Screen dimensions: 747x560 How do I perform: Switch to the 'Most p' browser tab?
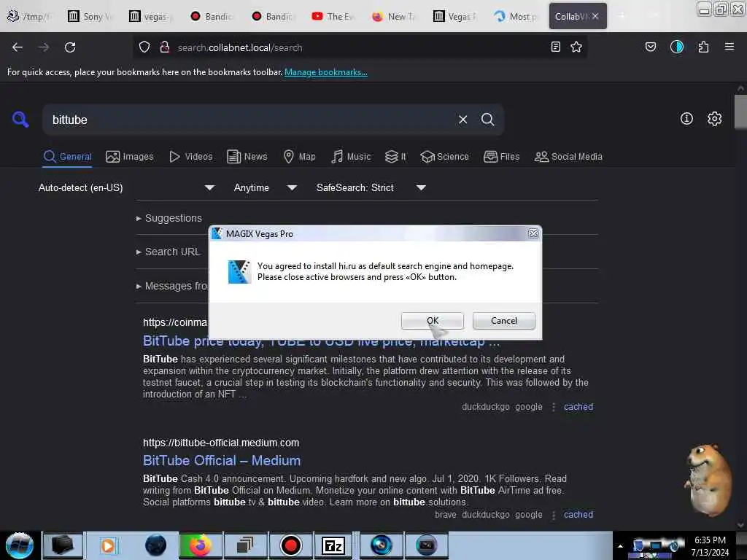(x=516, y=16)
